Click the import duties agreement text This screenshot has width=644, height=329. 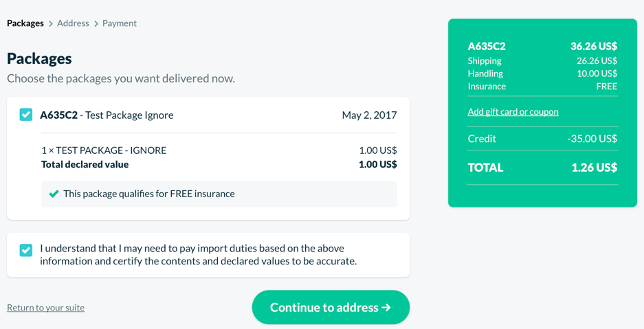198,255
